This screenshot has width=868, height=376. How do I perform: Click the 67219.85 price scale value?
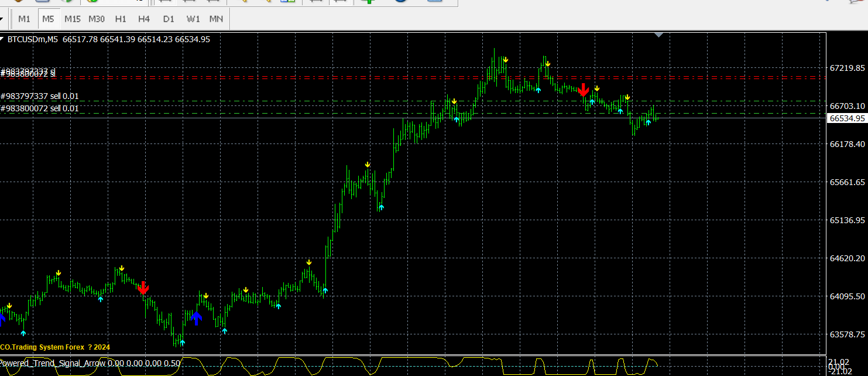click(x=847, y=68)
